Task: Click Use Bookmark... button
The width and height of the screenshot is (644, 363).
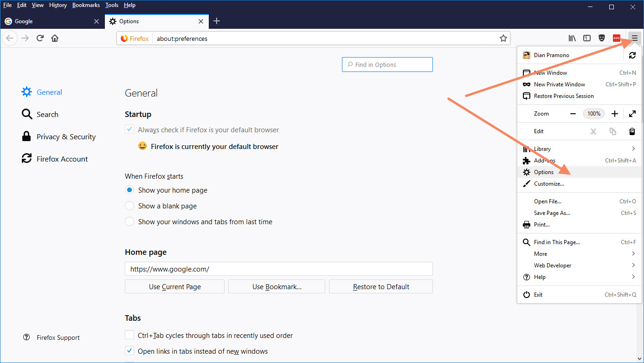Action: [x=277, y=286]
